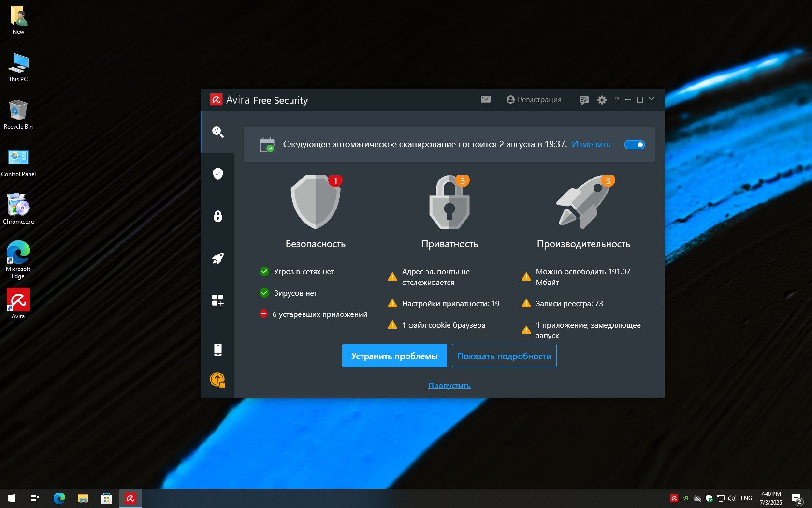Click the ENG language indicator

(x=746, y=498)
